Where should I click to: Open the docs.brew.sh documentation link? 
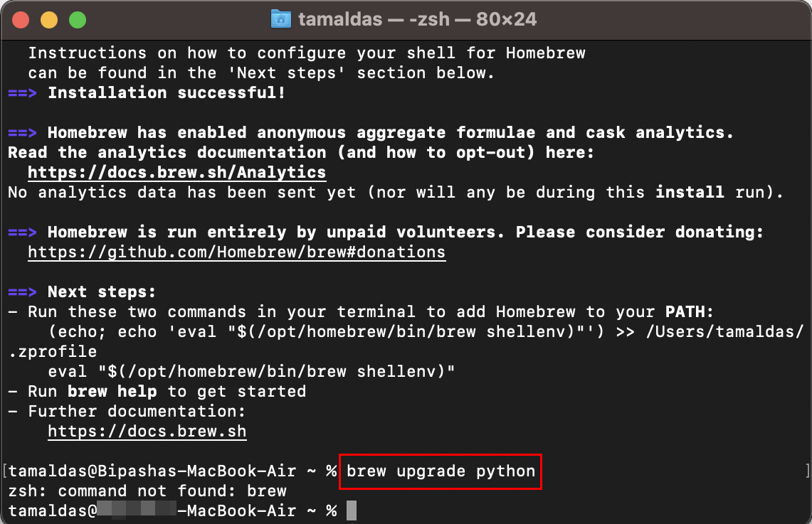click(147, 431)
